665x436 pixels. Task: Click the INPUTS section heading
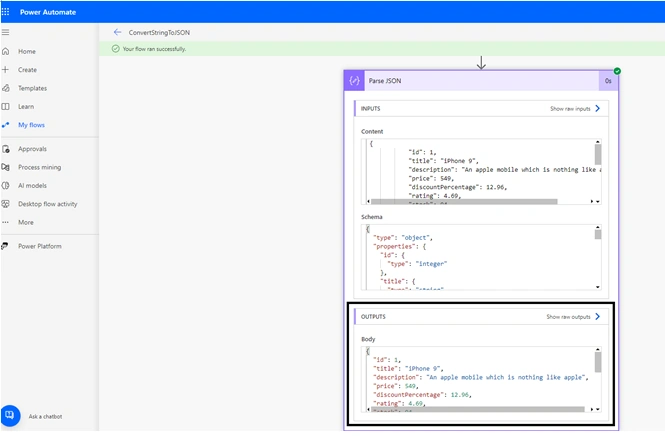[x=371, y=109]
